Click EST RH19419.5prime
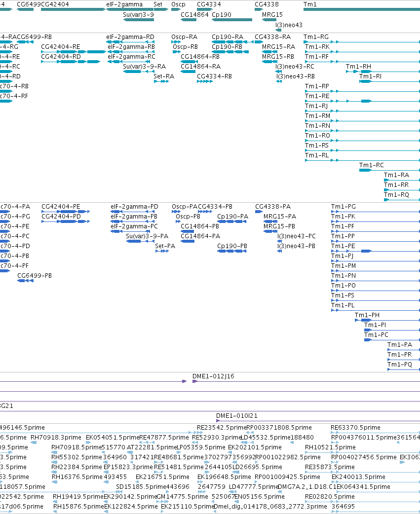Viewport: 420px width, 514px height. click(78, 497)
